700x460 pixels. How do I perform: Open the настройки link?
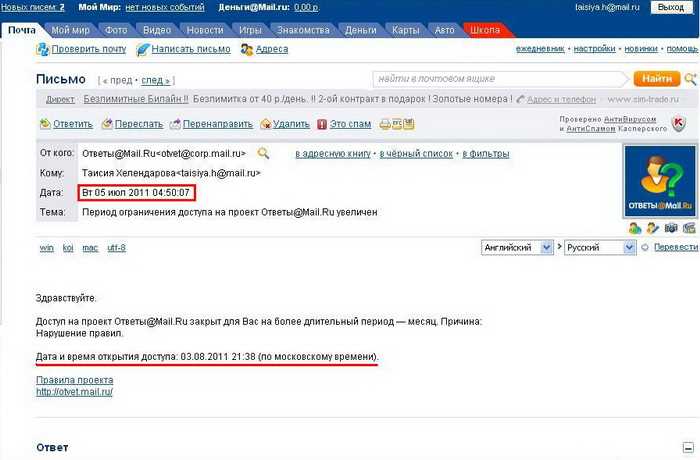click(x=595, y=49)
